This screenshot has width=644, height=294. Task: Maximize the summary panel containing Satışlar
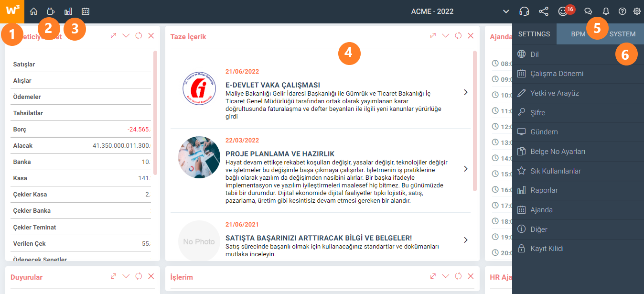(113, 36)
